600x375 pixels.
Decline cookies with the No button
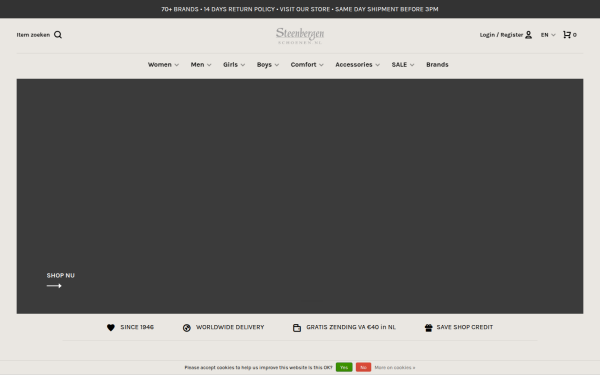(364, 367)
